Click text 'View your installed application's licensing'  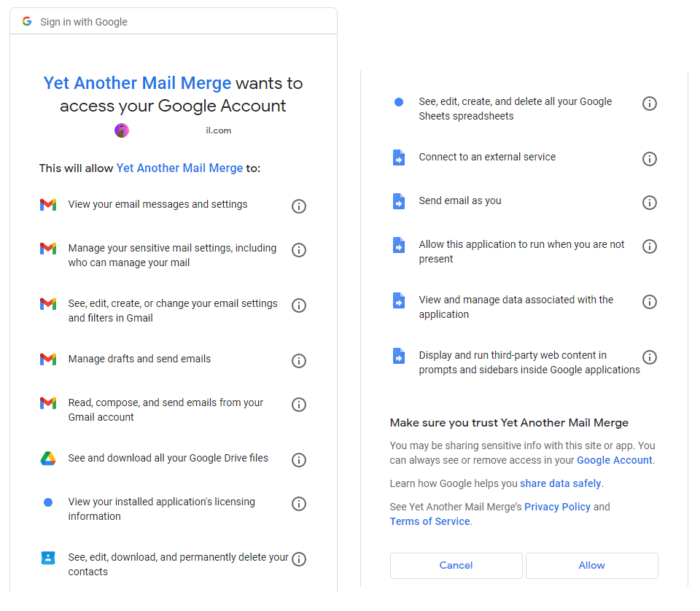coord(162,502)
